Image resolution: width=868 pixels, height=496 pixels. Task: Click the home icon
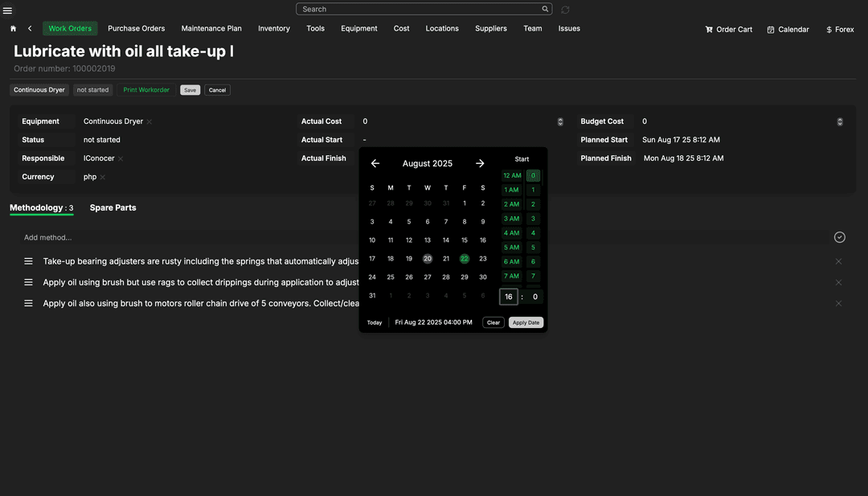pyautogui.click(x=13, y=28)
